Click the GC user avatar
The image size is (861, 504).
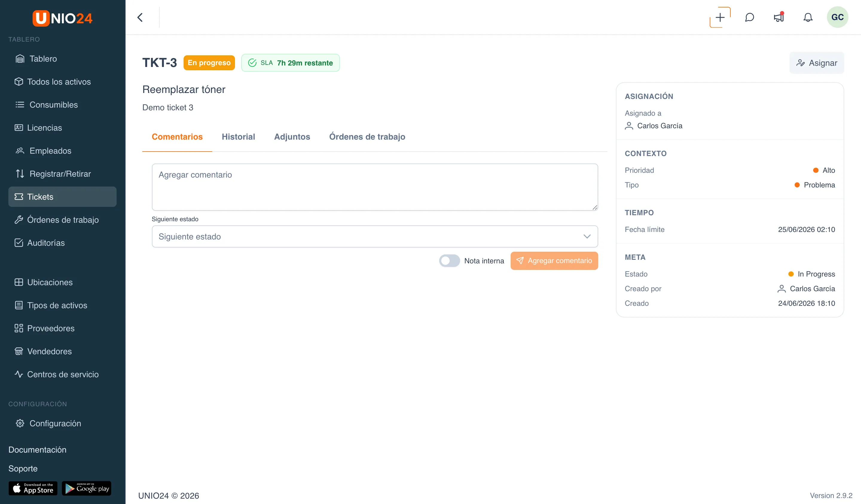click(x=837, y=17)
